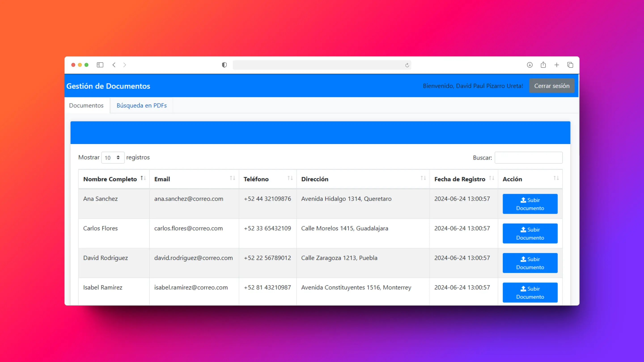
Task: Click the upload icon on Ana Sanchez's Subir Documento button
Action: [523, 200]
